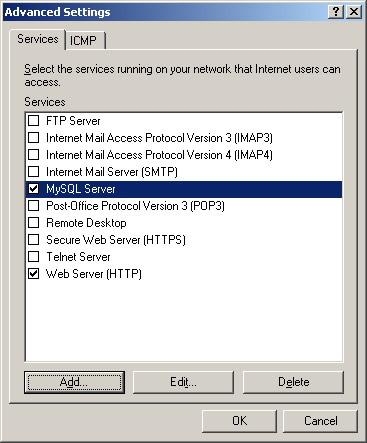
Task: Tick the Remote Desktop checkbox
Action: [x=33, y=223]
